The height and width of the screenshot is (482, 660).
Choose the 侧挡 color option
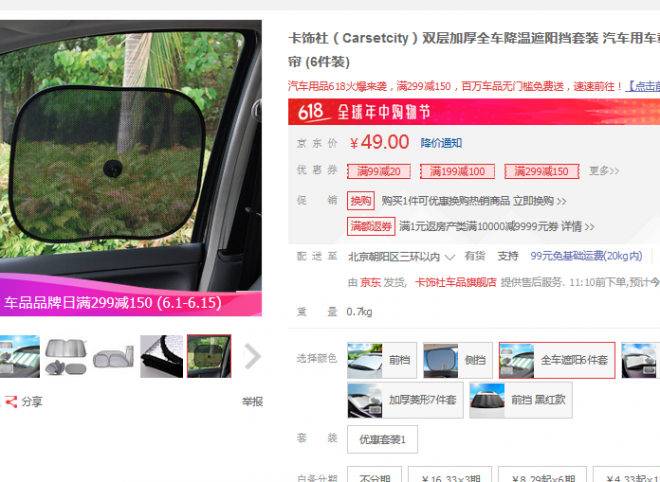click(458, 360)
